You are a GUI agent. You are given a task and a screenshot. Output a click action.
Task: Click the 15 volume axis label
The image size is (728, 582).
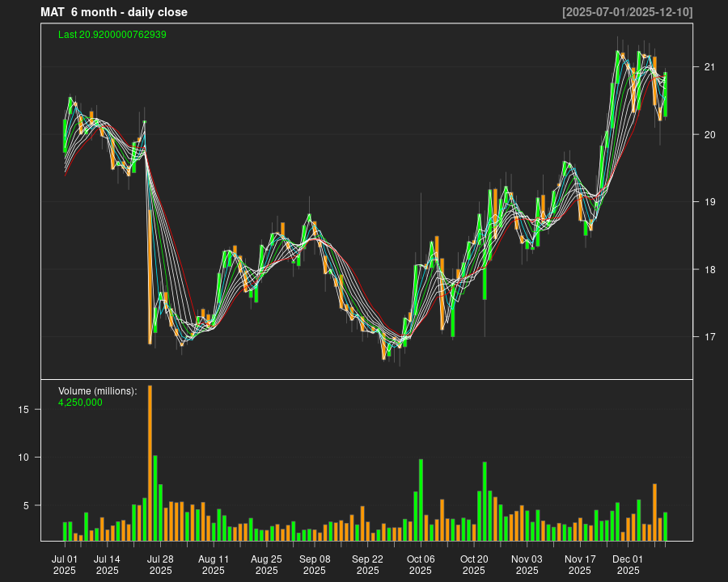(x=23, y=410)
